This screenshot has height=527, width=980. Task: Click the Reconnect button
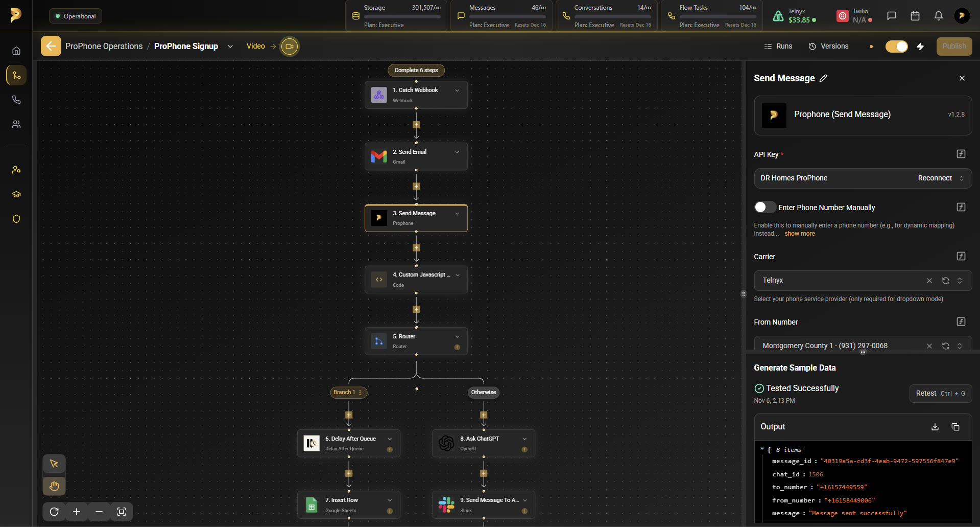tap(935, 178)
